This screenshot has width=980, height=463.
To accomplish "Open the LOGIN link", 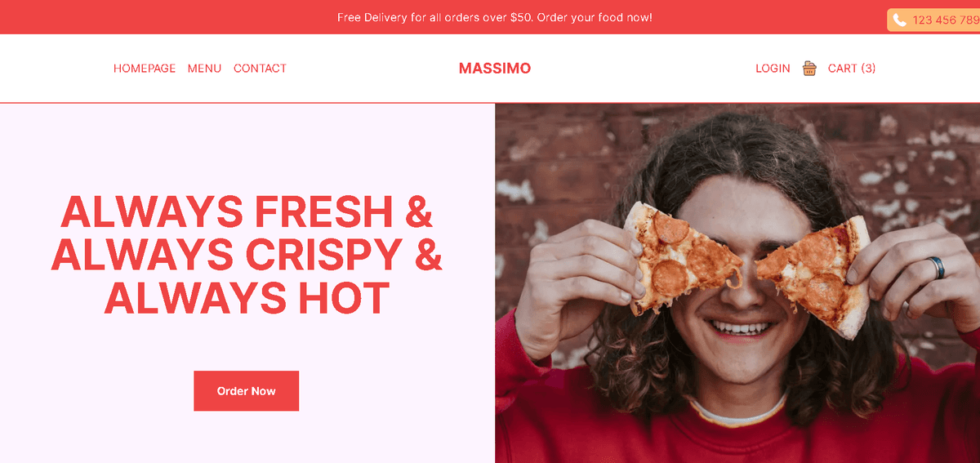I will [773, 69].
